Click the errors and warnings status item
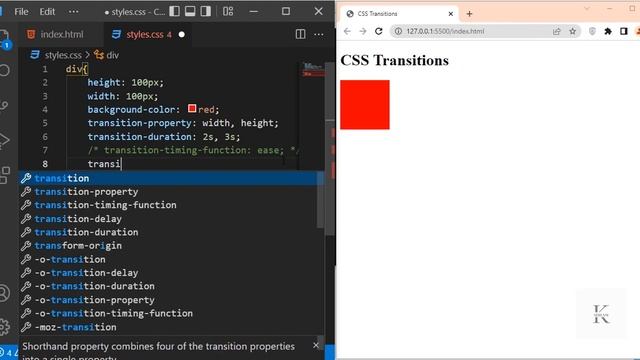The width and height of the screenshot is (640, 360). [x=9, y=353]
